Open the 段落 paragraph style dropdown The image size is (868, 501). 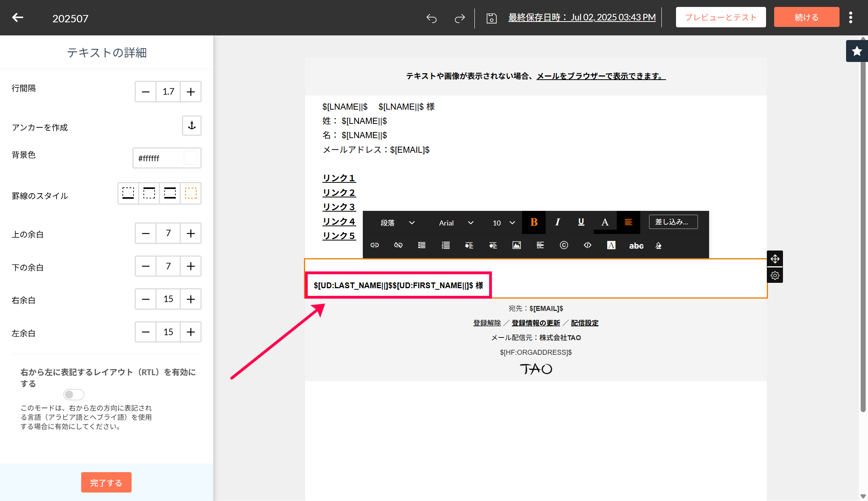pos(397,223)
